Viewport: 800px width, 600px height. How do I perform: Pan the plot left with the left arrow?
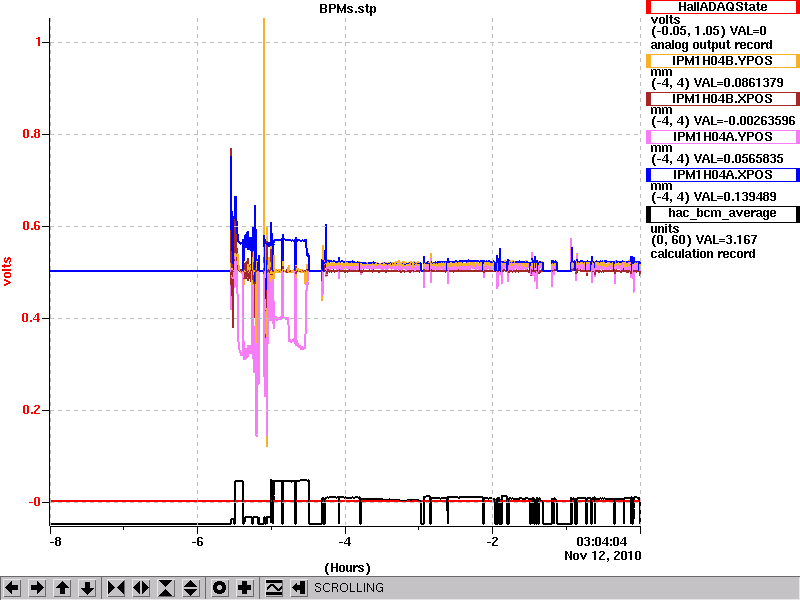coord(12,588)
